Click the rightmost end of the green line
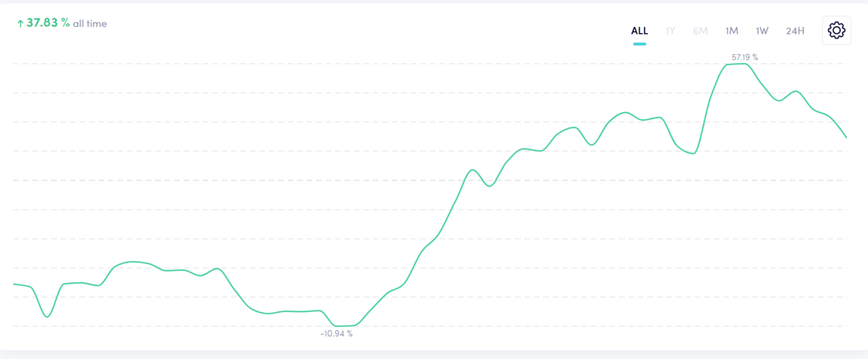The height and width of the screenshot is (359, 868). tap(846, 136)
